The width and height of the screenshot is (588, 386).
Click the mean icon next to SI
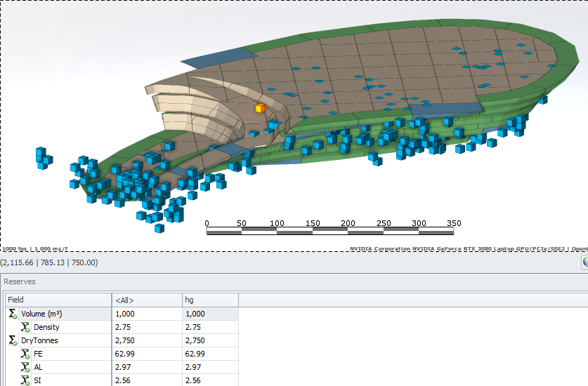(x=25, y=380)
